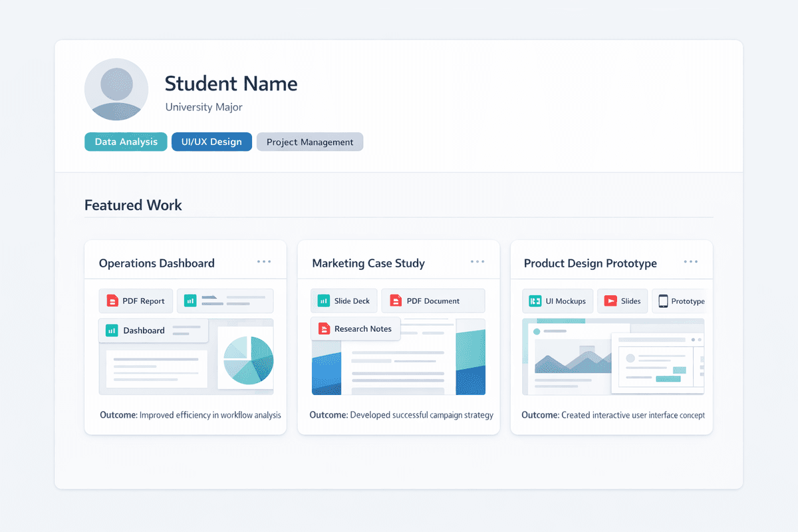Click the Slide Deck attachment chip
The image size is (798, 532).
(344, 301)
